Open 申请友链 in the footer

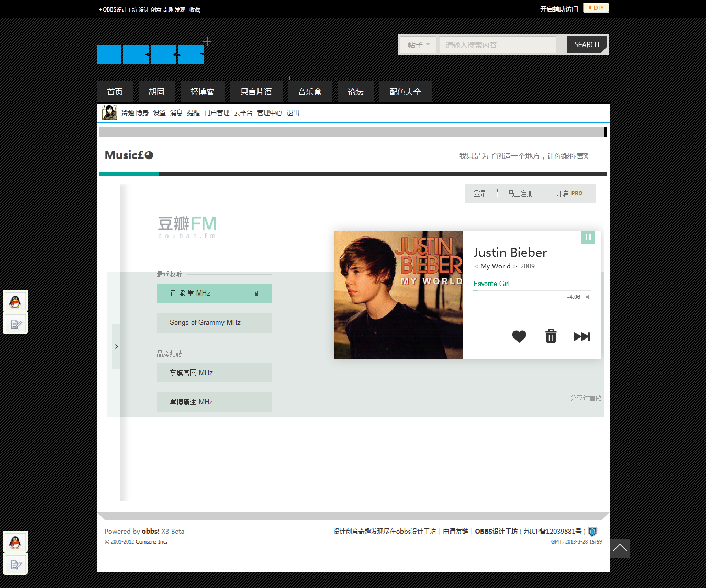(455, 532)
